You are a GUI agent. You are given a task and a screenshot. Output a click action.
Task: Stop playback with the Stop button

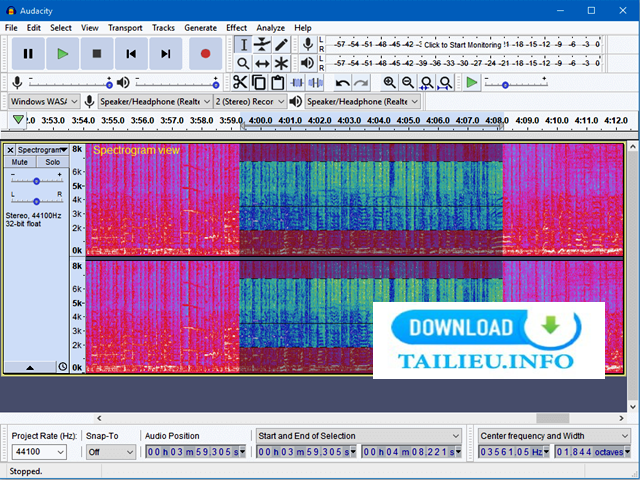[97, 54]
